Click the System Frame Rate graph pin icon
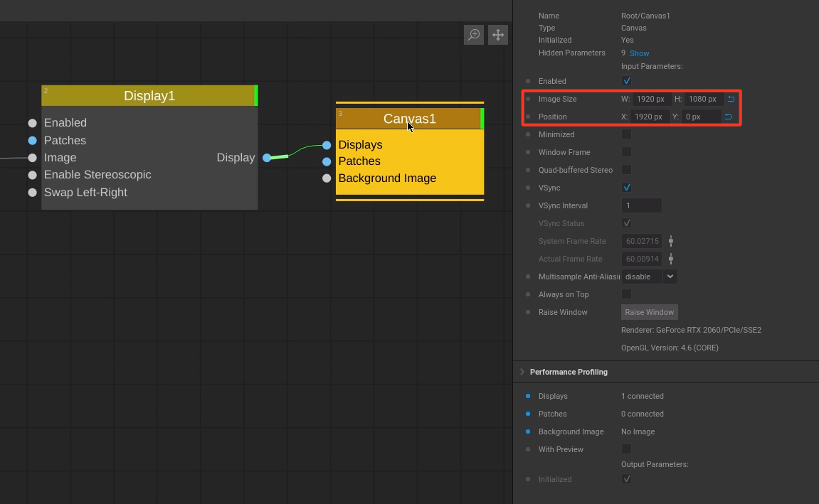This screenshot has height=504, width=819. [x=671, y=241]
